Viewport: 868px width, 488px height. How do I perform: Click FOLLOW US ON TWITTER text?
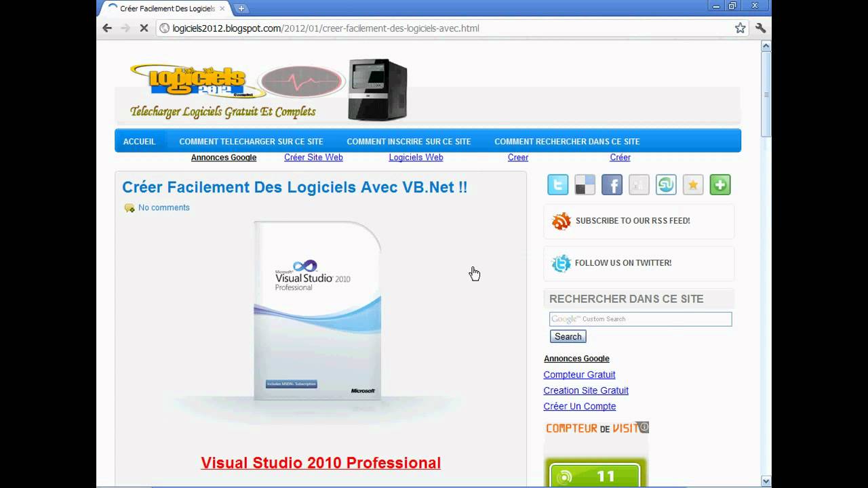tap(623, 263)
